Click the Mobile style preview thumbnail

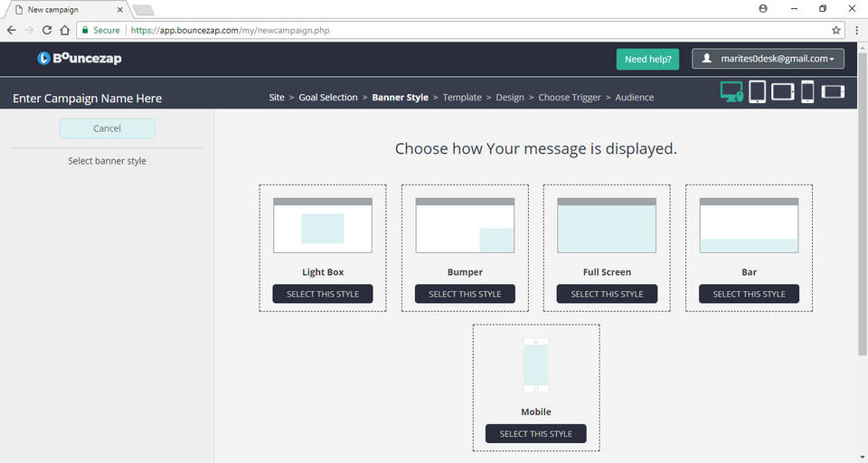tap(536, 365)
